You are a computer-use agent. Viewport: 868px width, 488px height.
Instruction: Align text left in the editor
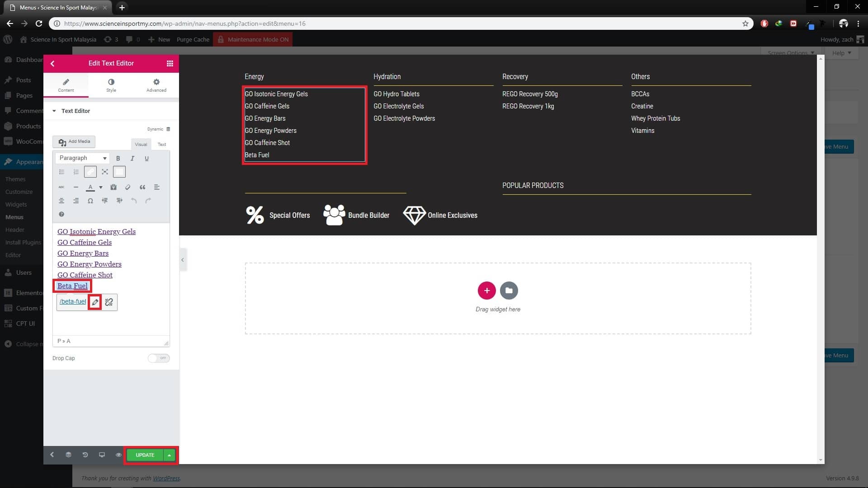click(157, 187)
